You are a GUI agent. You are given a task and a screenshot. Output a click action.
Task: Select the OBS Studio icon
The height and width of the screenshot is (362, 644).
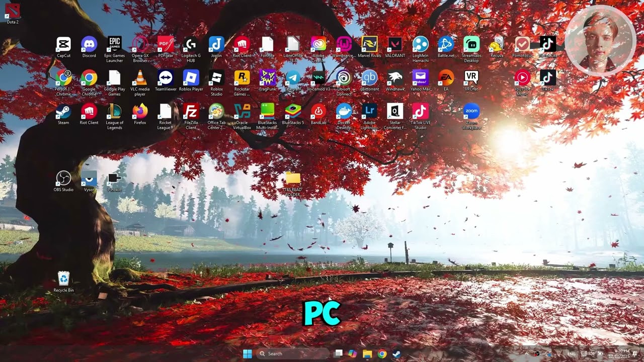[x=63, y=181]
